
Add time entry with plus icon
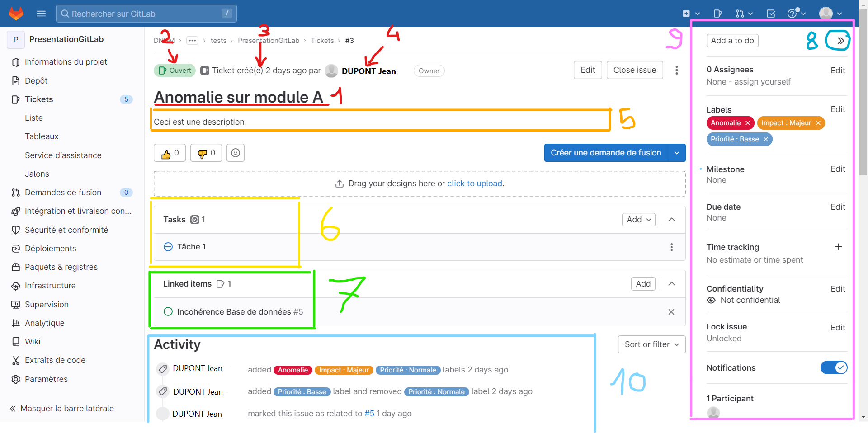pos(838,247)
